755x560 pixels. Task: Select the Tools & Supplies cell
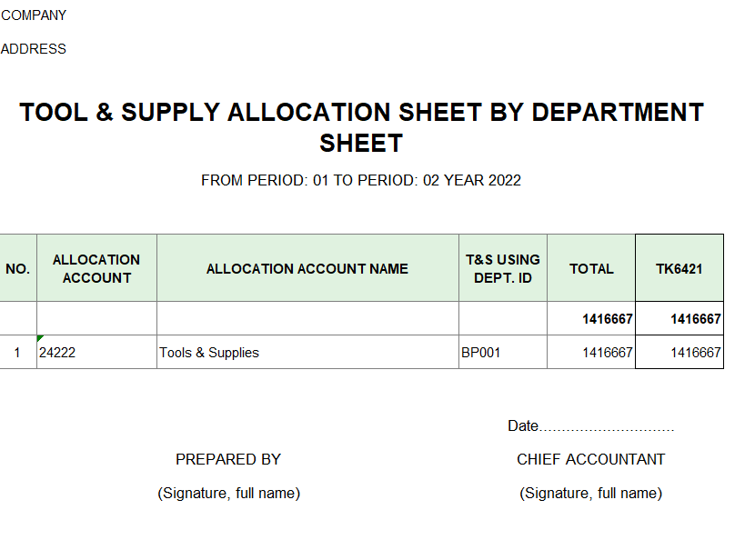tap(307, 352)
